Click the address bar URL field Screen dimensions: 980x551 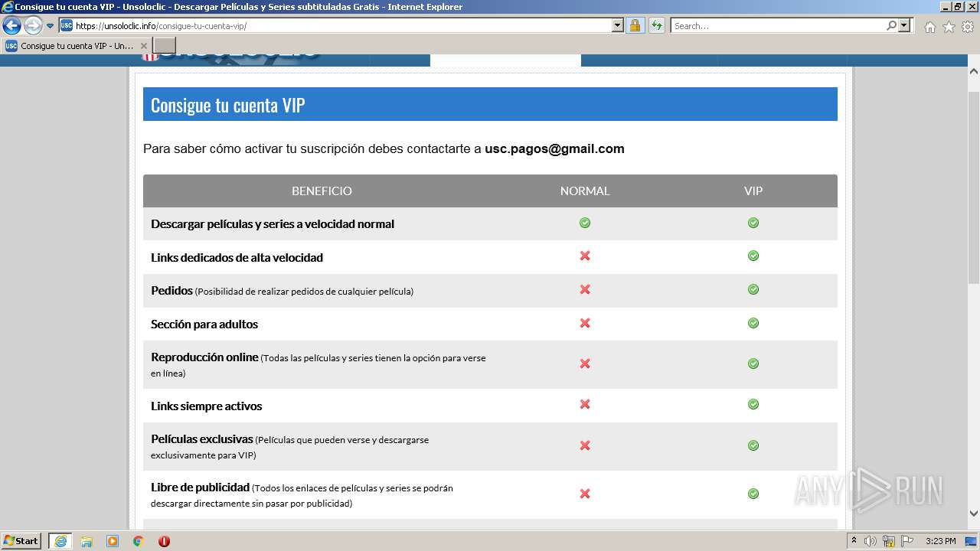pyautogui.click(x=335, y=26)
